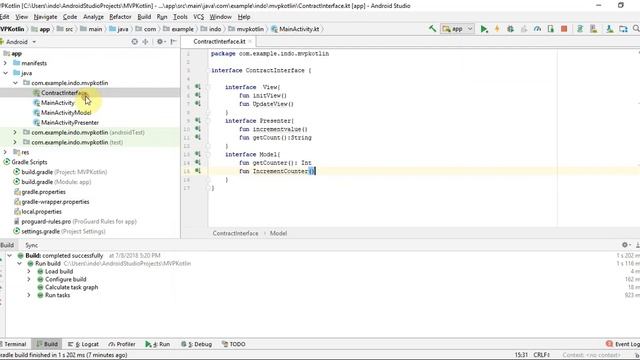640x360 pixels.
Task: Open the Event Log
Action: point(623,344)
